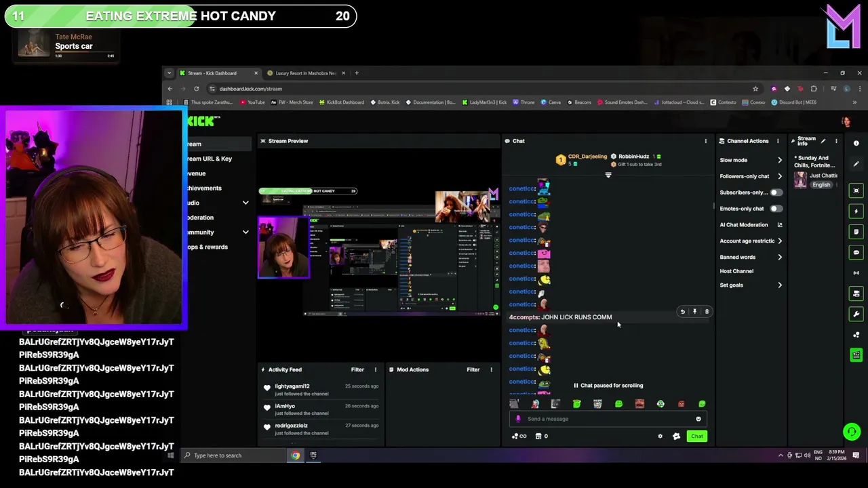Image resolution: width=868 pixels, height=488 pixels.
Task: Expand Followers-only chat options
Action: pos(779,176)
